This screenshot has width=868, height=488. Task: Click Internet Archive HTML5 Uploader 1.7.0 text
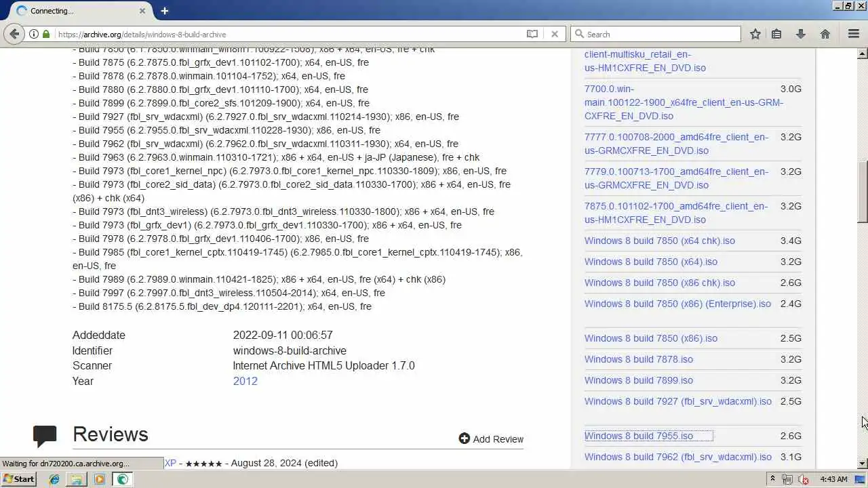pyautogui.click(x=324, y=365)
